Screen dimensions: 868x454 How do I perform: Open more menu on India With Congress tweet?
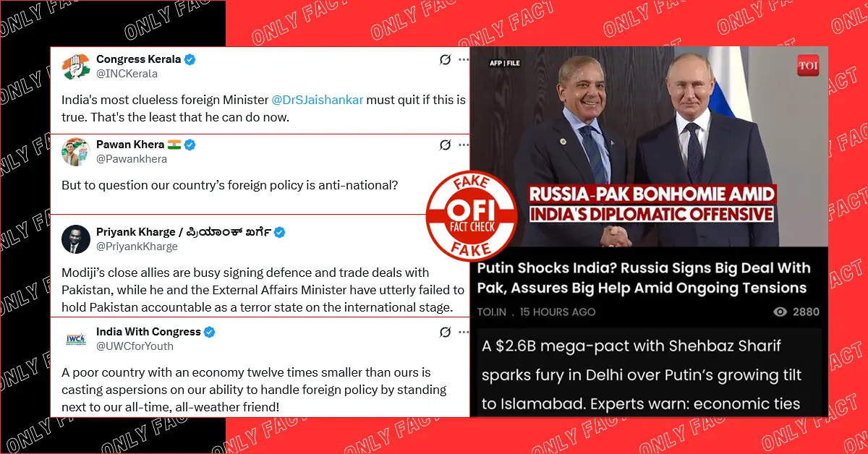pos(463,332)
